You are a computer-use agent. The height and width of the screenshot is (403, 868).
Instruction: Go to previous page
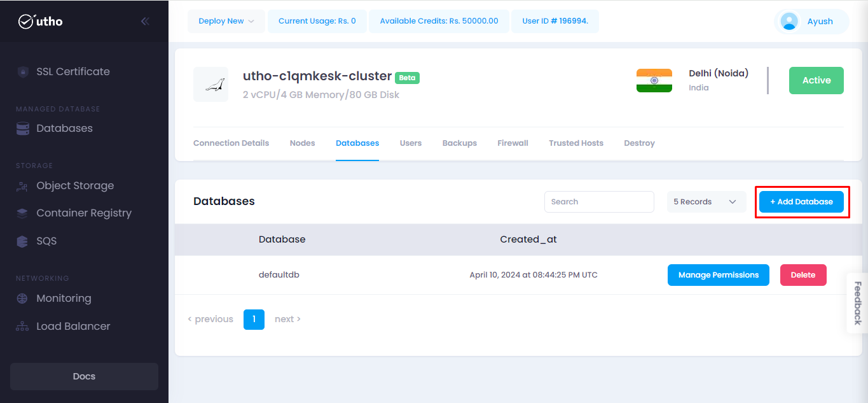point(210,319)
